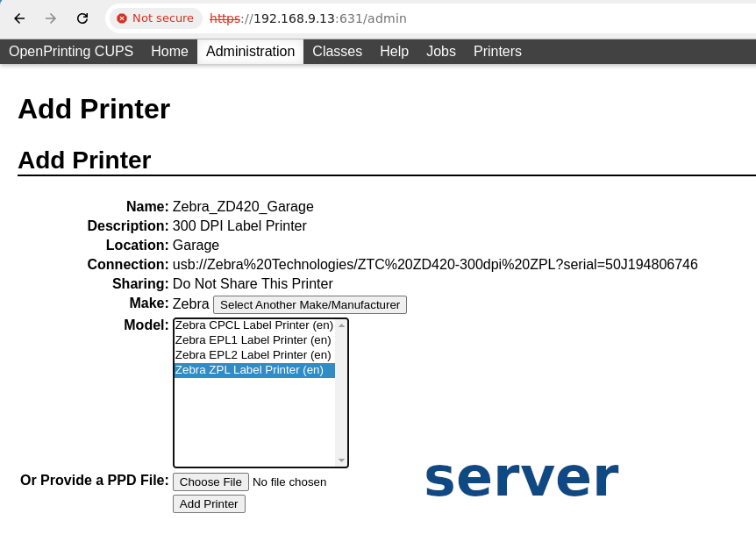Open the OpenPrinting CUPS menu item

pyautogui.click(x=71, y=52)
